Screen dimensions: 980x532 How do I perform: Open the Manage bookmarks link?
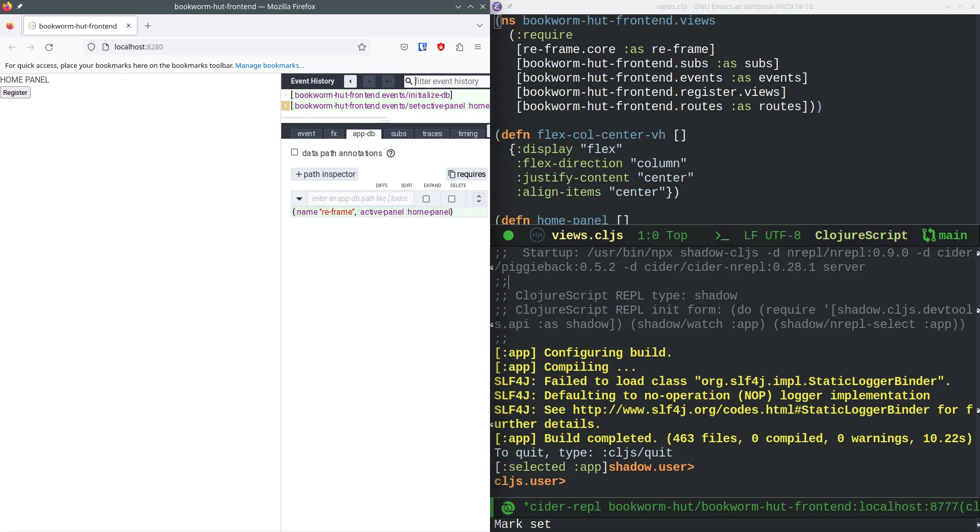(x=269, y=65)
